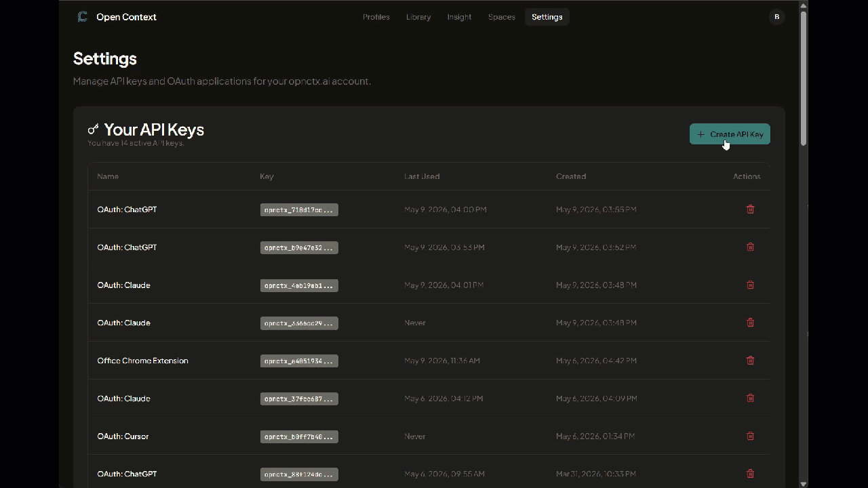Click last used May 9, 2026, 04:00 PM
The height and width of the screenshot is (488, 868).
point(446,209)
